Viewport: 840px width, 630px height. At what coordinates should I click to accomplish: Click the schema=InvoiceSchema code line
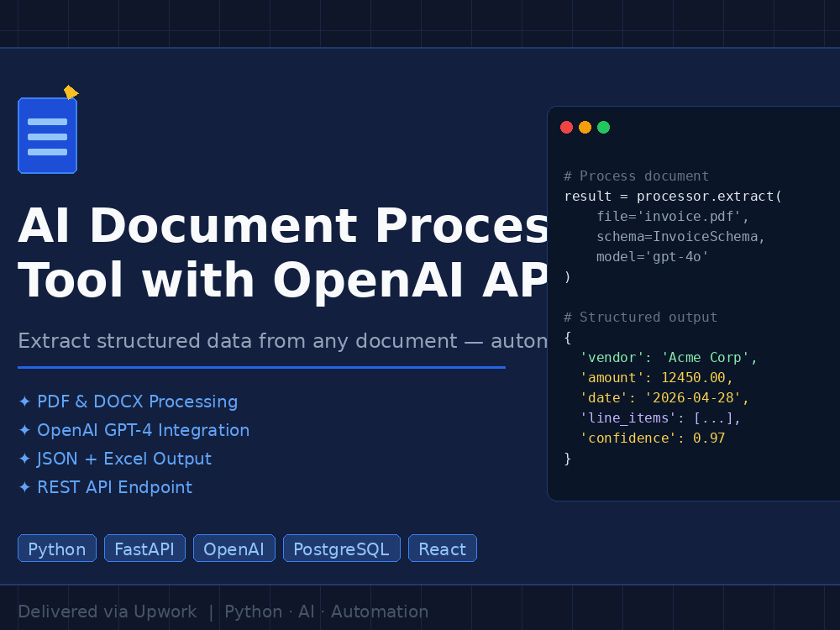[681, 237]
